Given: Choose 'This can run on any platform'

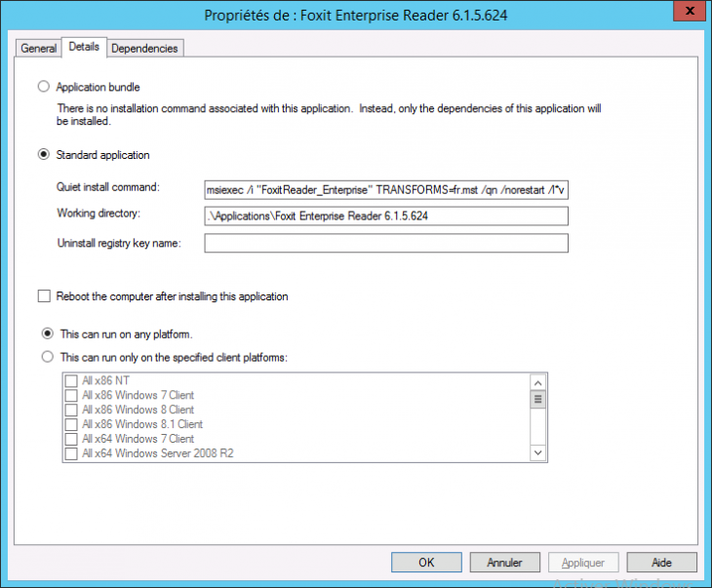Looking at the screenshot, I should point(48,334).
